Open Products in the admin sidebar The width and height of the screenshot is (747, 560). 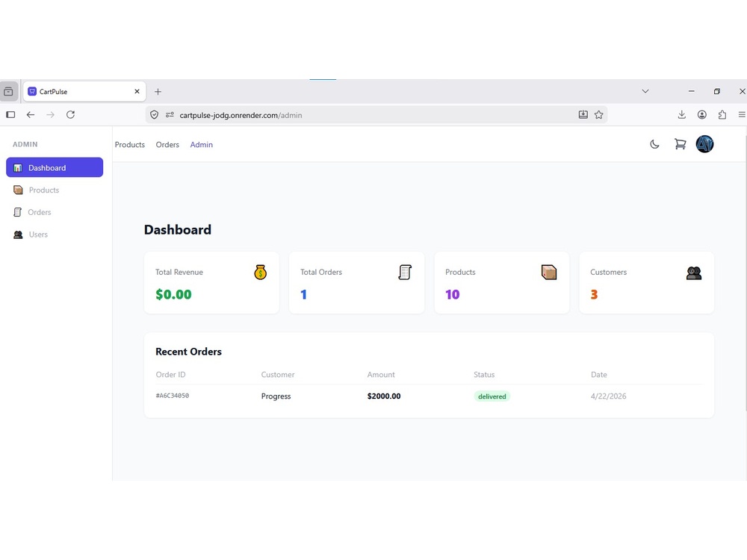tap(55, 190)
